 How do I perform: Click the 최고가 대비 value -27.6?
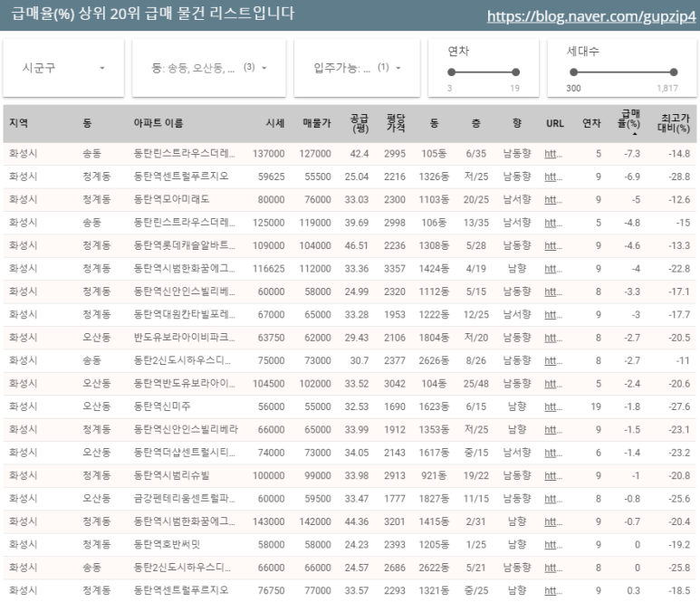pos(679,407)
